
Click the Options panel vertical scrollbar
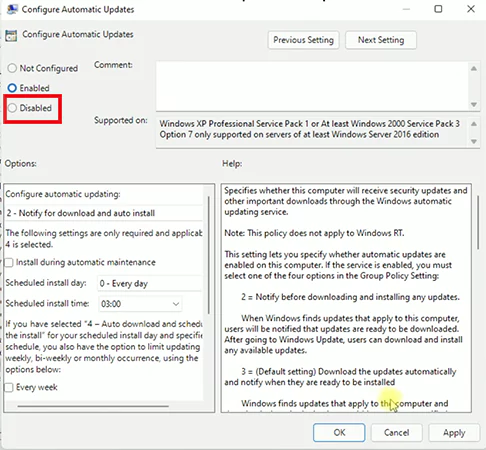pyautogui.click(x=209, y=255)
